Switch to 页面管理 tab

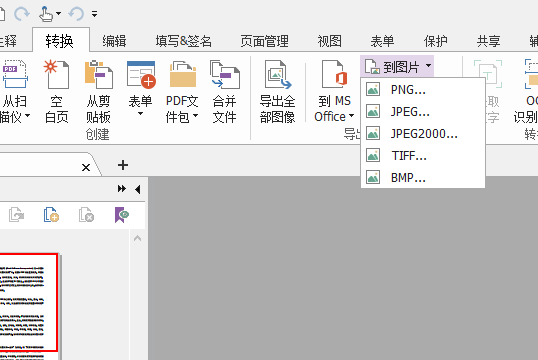pos(265,41)
